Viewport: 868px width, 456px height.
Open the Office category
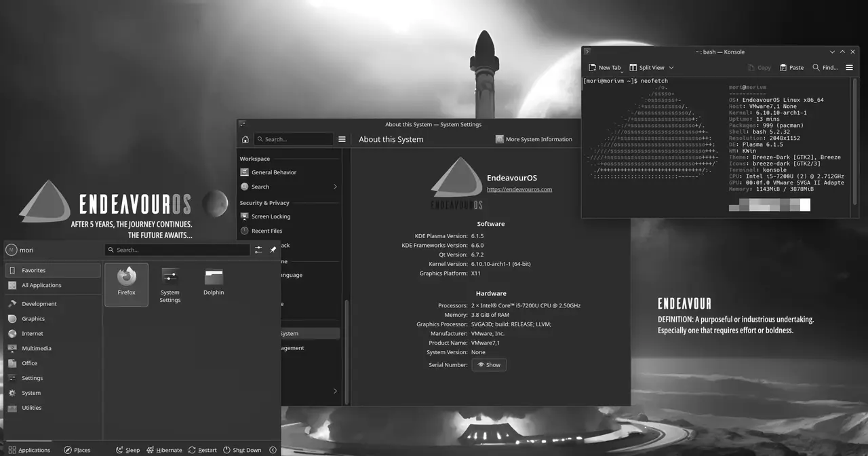[53, 363]
